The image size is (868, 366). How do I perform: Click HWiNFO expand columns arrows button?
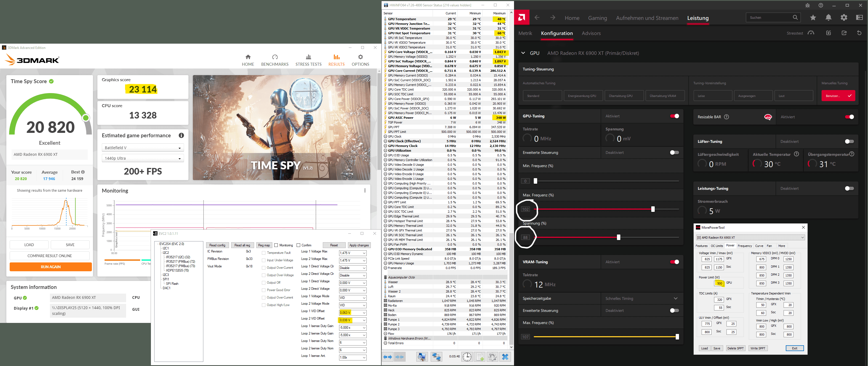[x=388, y=357]
